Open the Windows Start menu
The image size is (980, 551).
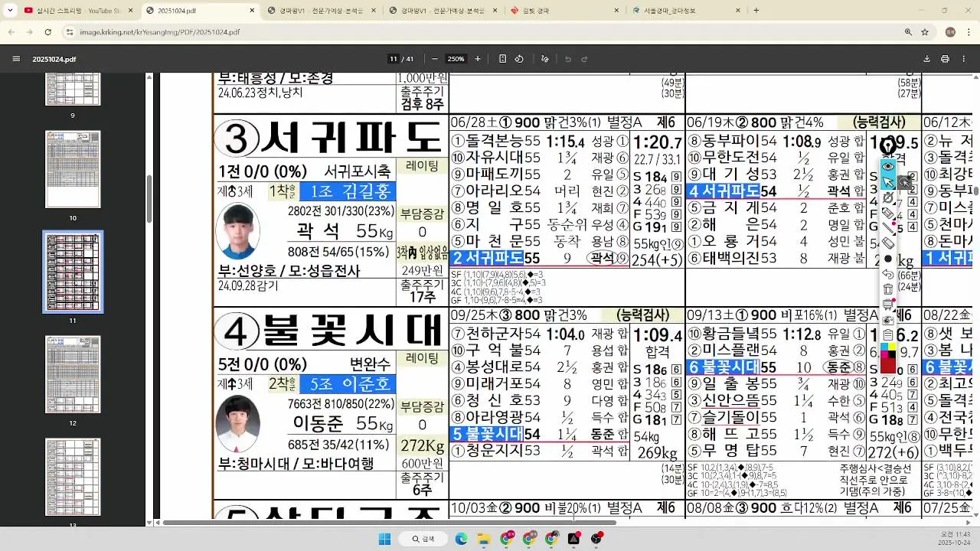(x=385, y=539)
